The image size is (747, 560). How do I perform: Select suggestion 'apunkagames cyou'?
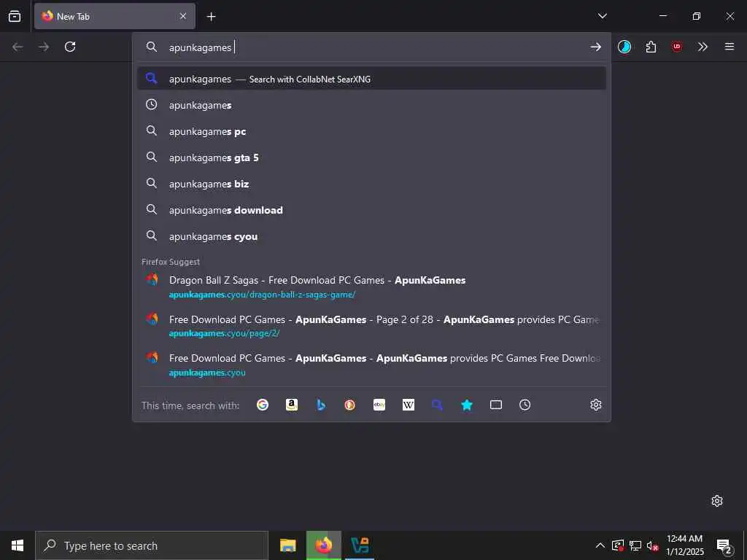(x=371, y=236)
